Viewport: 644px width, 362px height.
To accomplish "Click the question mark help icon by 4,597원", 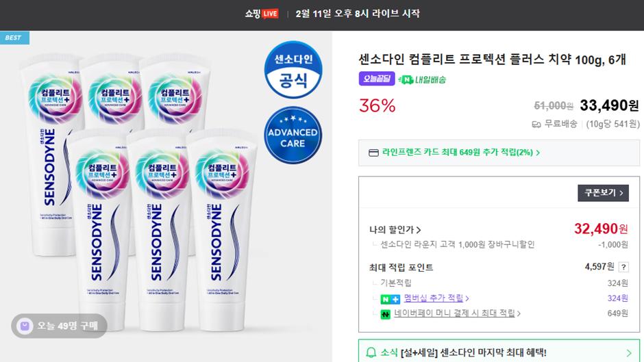I will point(623,267).
